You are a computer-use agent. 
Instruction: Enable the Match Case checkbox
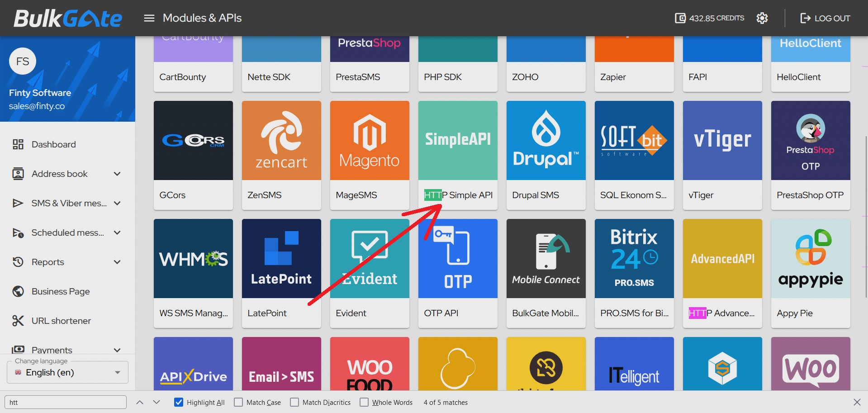(238, 402)
